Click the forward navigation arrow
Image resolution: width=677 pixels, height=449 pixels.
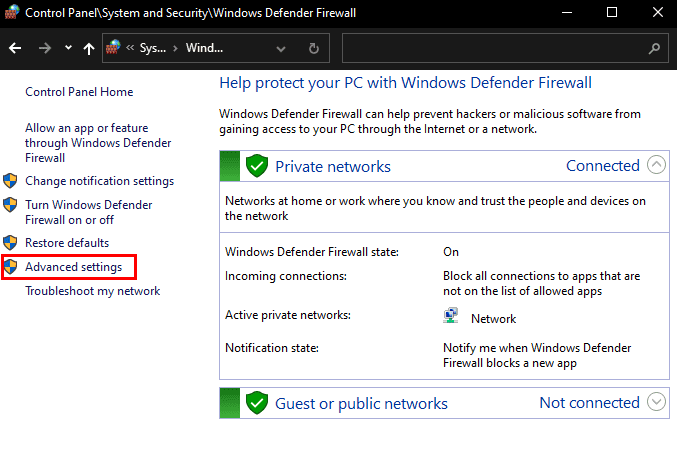point(44,48)
